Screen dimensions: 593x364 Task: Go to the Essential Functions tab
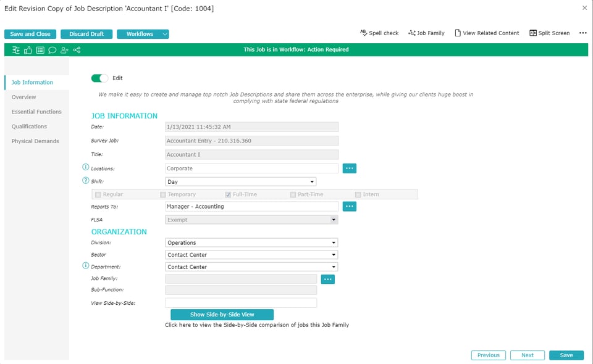point(36,112)
